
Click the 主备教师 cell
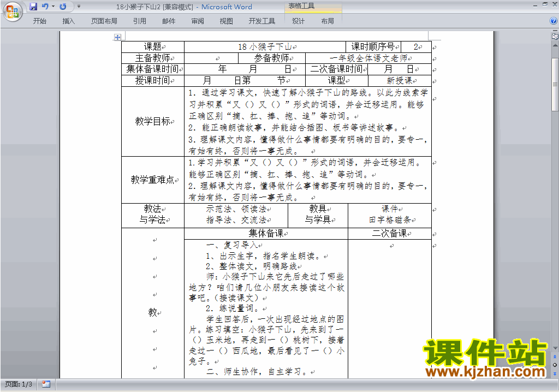click(153, 58)
